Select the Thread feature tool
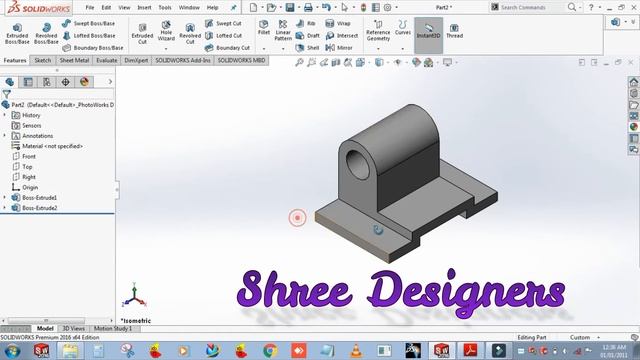640x360 pixels. pos(454,31)
